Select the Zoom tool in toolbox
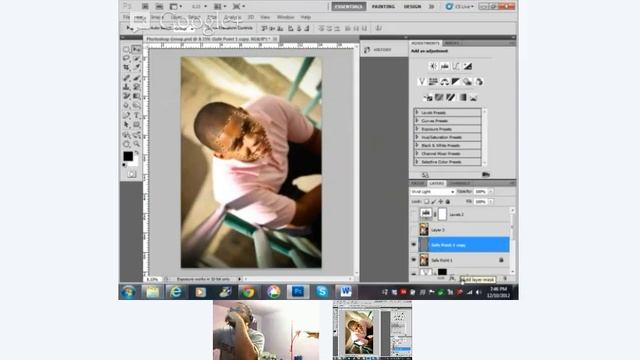The height and width of the screenshot is (360, 640). click(x=136, y=144)
